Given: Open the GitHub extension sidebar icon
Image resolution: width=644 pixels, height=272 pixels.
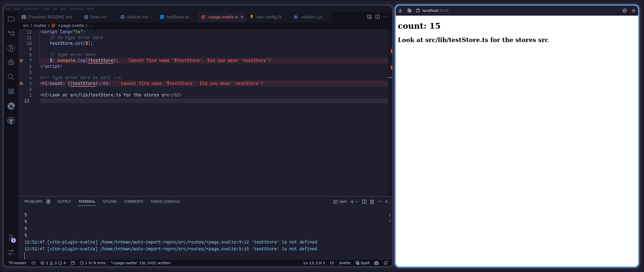Looking at the screenshot, I should (11, 120).
